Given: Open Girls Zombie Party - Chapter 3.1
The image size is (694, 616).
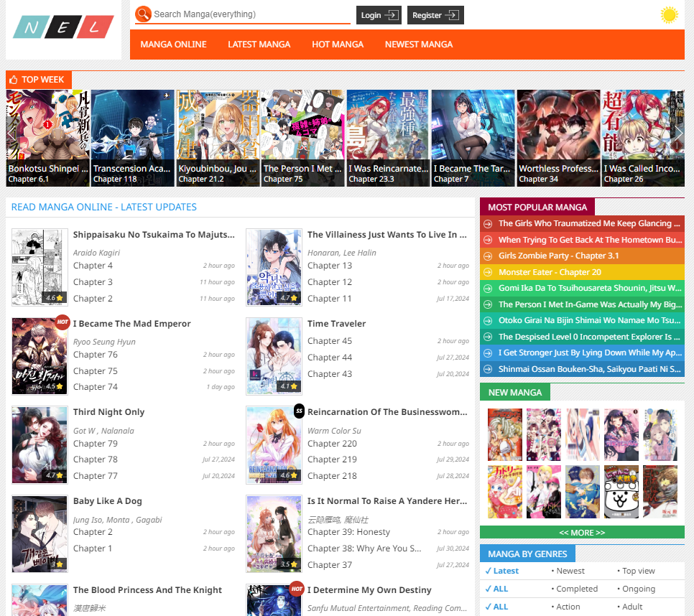Looking at the screenshot, I should (x=558, y=256).
